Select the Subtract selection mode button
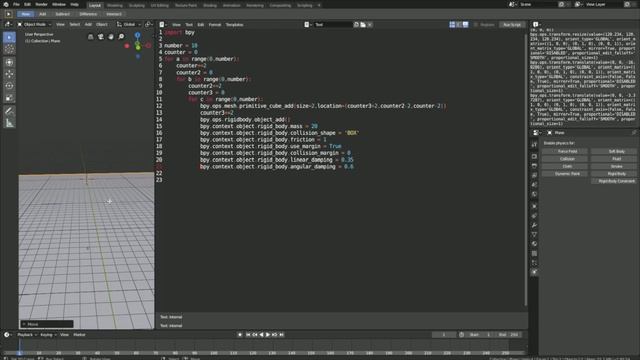 click(x=62, y=14)
